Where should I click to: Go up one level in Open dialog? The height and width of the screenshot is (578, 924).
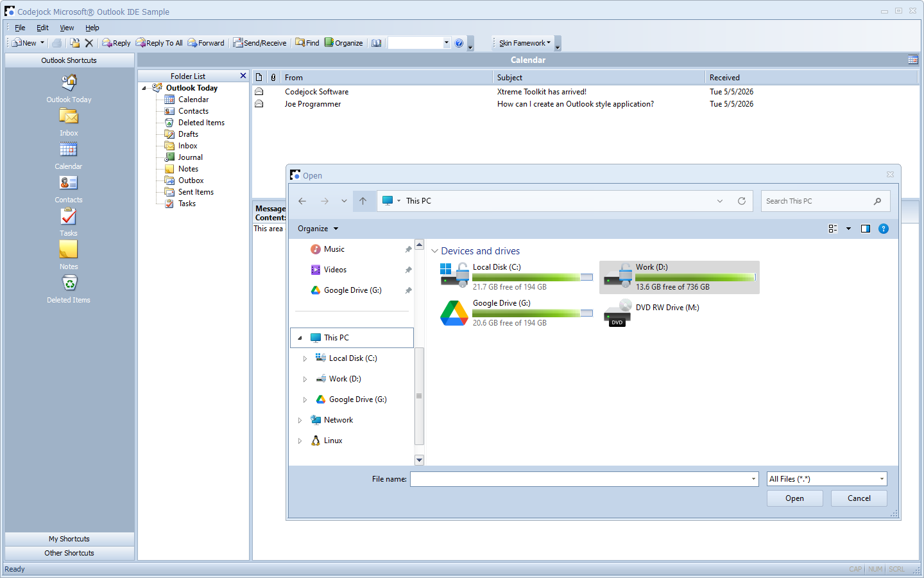[x=363, y=201]
